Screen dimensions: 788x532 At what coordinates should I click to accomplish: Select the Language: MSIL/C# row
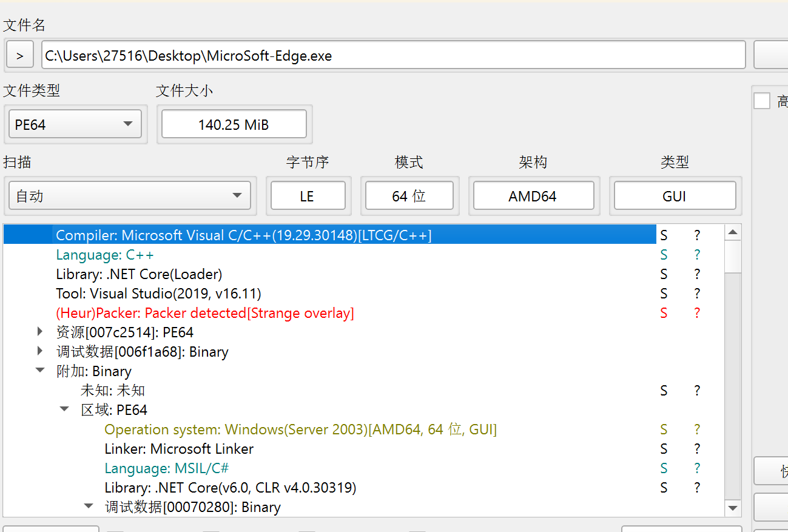coord(166,468)
